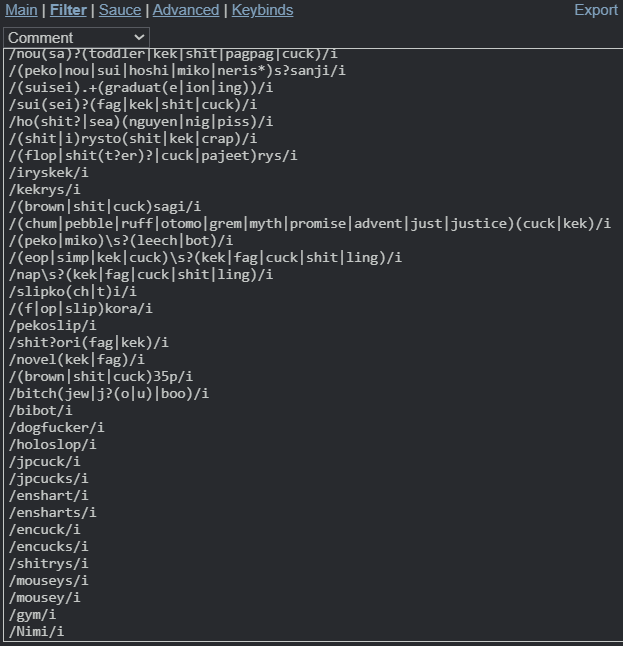This screenshot has height=646, width=623.
Task: Click on the /mousey/i filter entry
Action: click(44, 597)
